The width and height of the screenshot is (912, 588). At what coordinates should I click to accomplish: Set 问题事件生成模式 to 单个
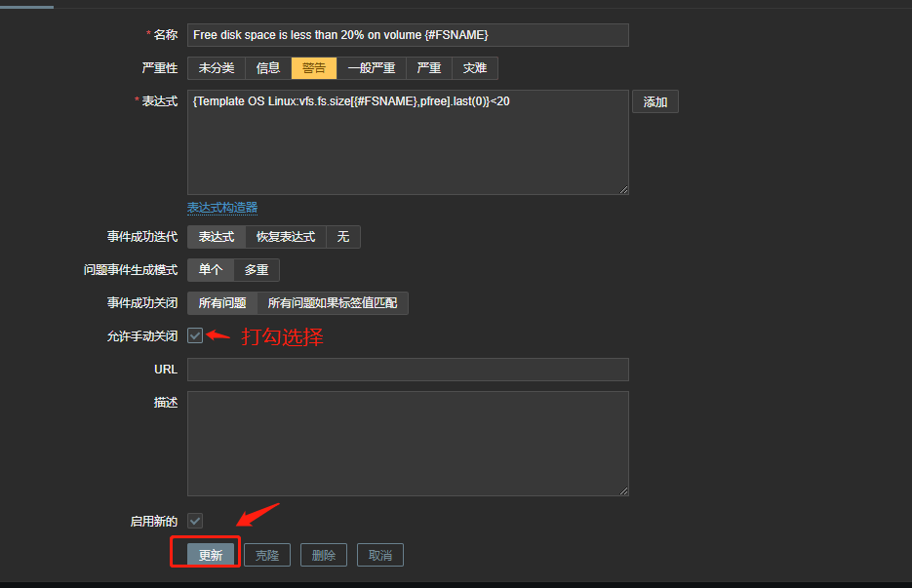click(211, 270)
